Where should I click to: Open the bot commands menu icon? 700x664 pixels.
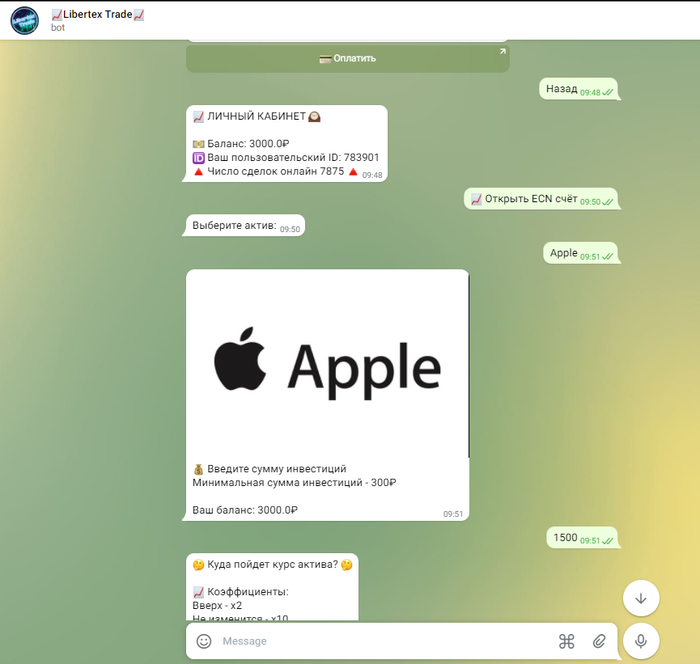[566, 641]
